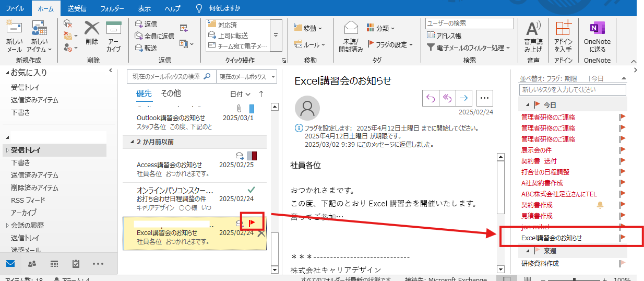The image size is (644, 281).
Task: Click the OneNoteに送る icon
Action: [x=597, y=28]
